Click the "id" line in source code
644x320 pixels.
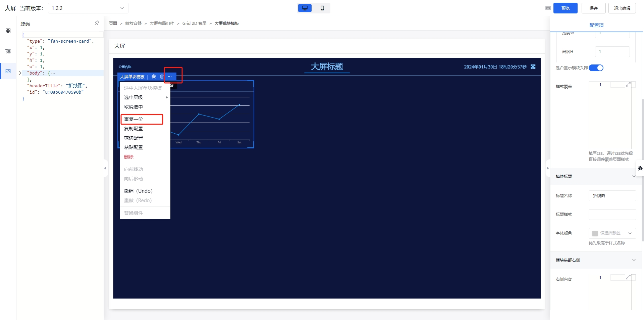click(x=55, y=92)
